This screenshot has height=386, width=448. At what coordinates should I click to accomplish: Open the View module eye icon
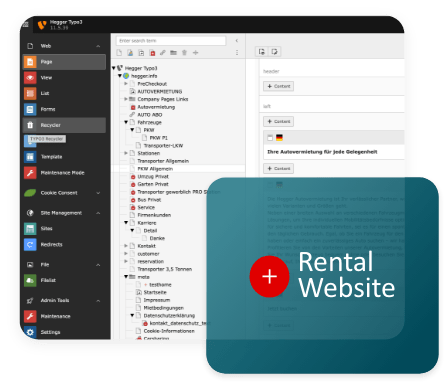tap(30, 78)
